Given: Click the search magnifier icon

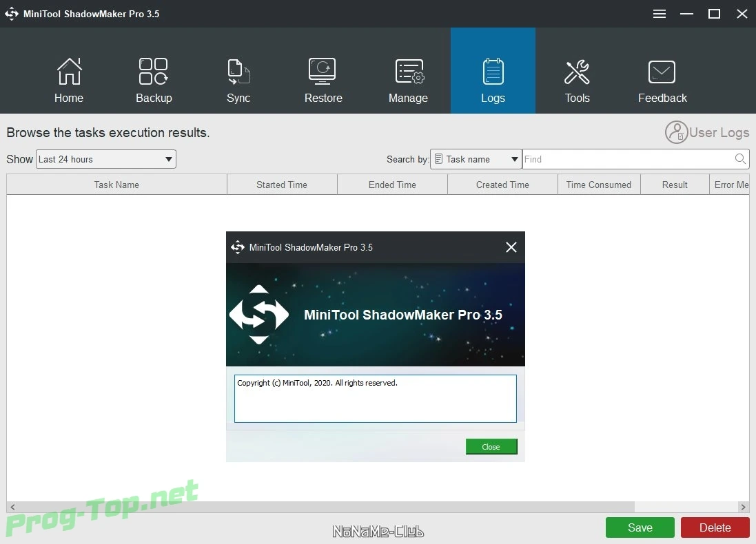Looking at the screenshot, I should click(740, 158).
